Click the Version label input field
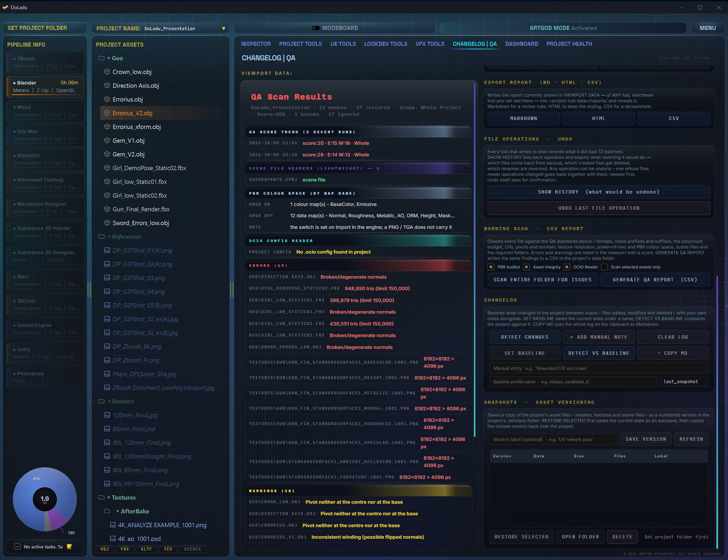This screenshot has height=560, width=728. click(x=553, y=440)
